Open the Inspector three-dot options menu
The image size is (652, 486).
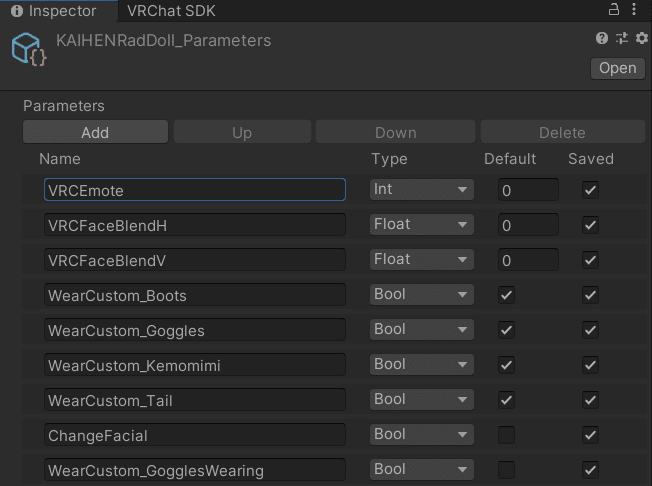pos(634,9)
